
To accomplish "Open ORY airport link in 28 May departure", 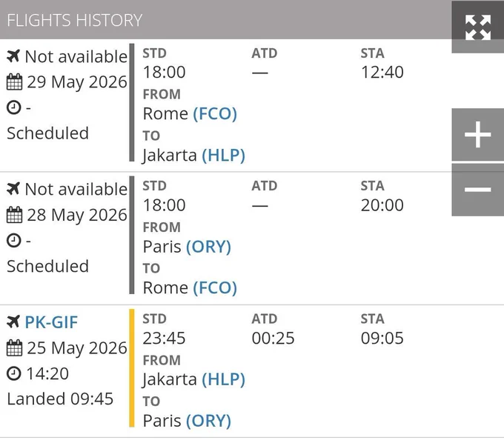I will [208, 247].
